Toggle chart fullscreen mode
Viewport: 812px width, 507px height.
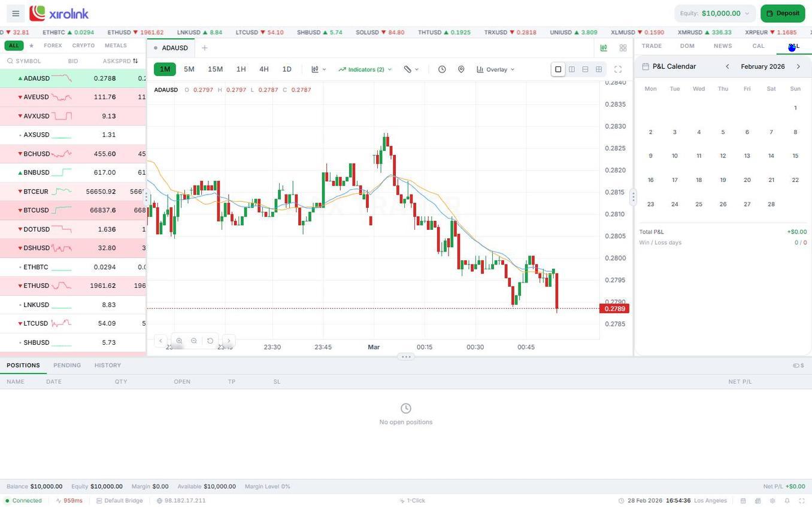click(618, 69)
